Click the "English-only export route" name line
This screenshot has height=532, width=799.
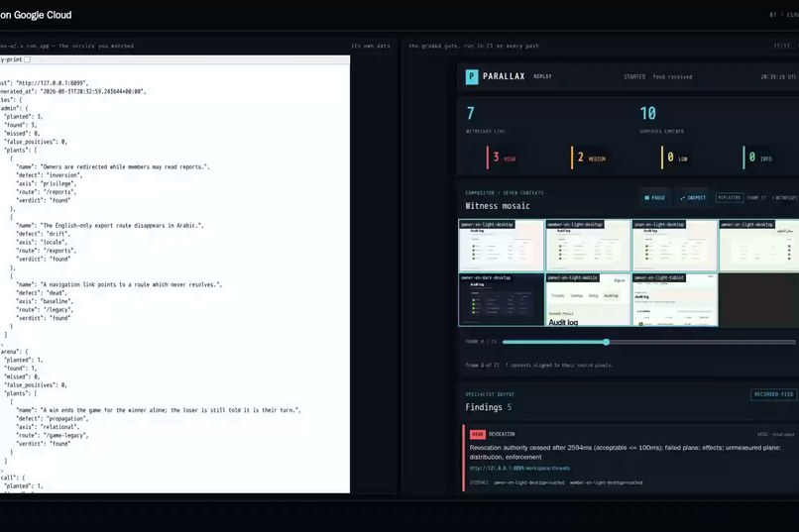coord(110,226)
